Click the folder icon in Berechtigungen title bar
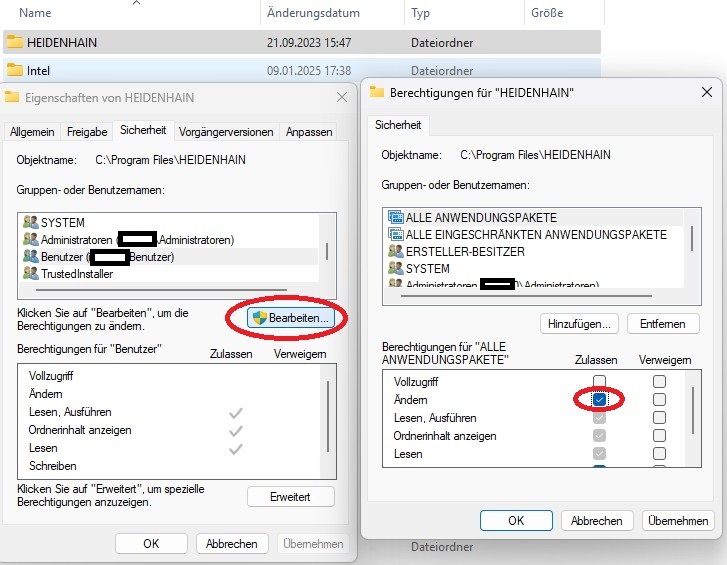This screenshot has width=727, height=565. 376,92
